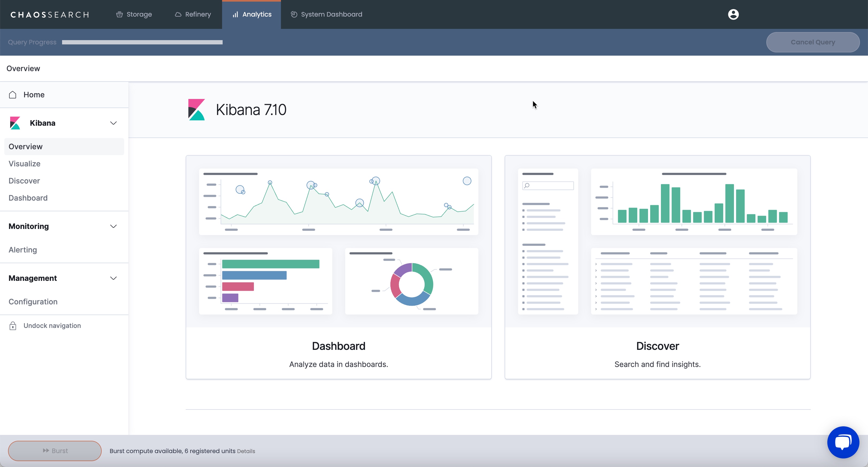Open the Discover card thumbnail
868x467 pixels.
(x=657, y=241)
